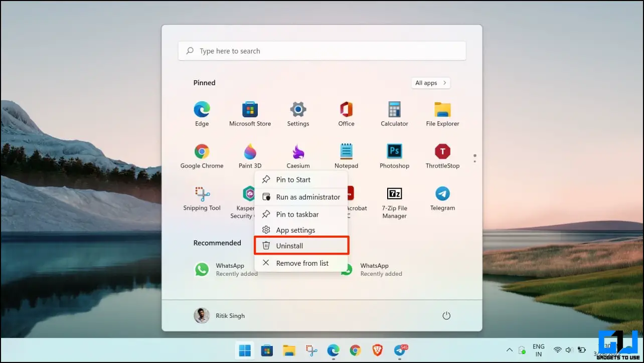Choose Uninstall from the context menu
Screen dimensions: 644x363
point(301,246)
